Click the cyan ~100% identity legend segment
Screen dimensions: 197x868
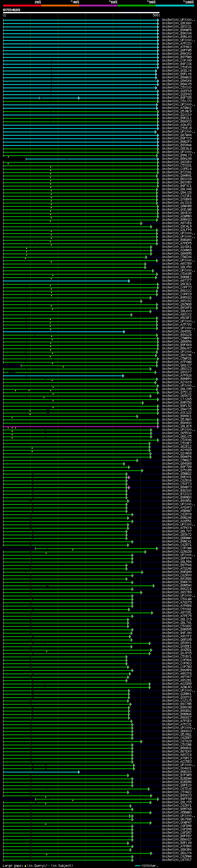(175, 6)
